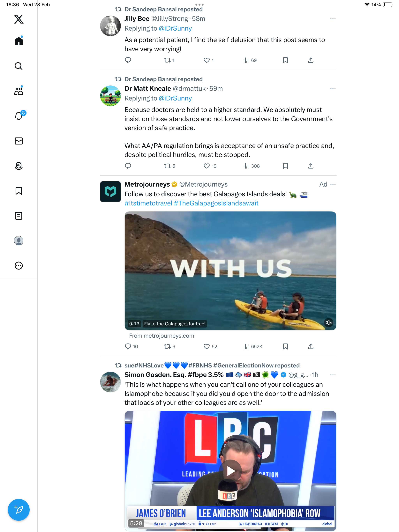Open Messages envelope icon
Screen dimensions: 399x532
[x=19, y=141]
